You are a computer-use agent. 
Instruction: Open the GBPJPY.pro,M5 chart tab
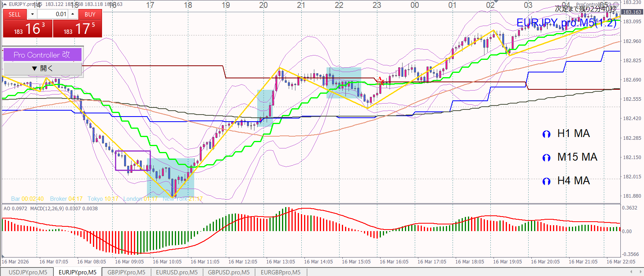[126, 272]
